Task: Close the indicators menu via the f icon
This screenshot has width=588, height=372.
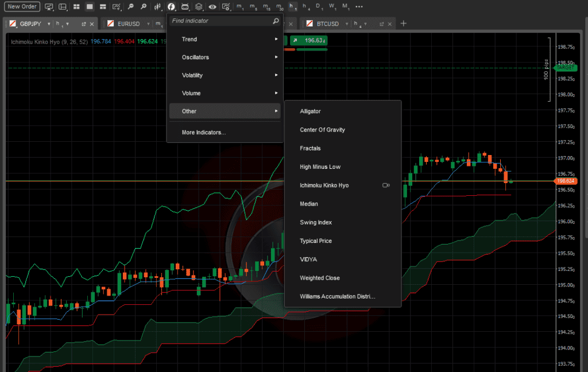Action: tap(171, 7)
